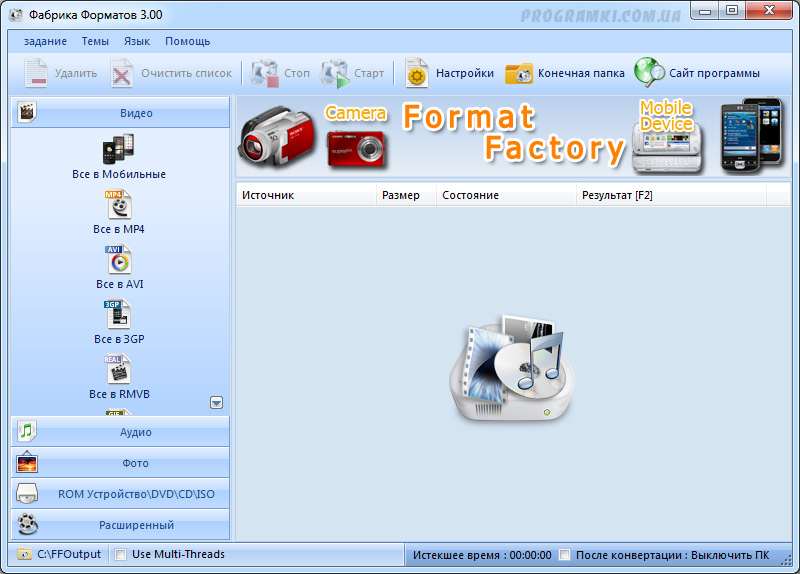
Task: Open the Темы menu
Action: click(x=95, y=41)
